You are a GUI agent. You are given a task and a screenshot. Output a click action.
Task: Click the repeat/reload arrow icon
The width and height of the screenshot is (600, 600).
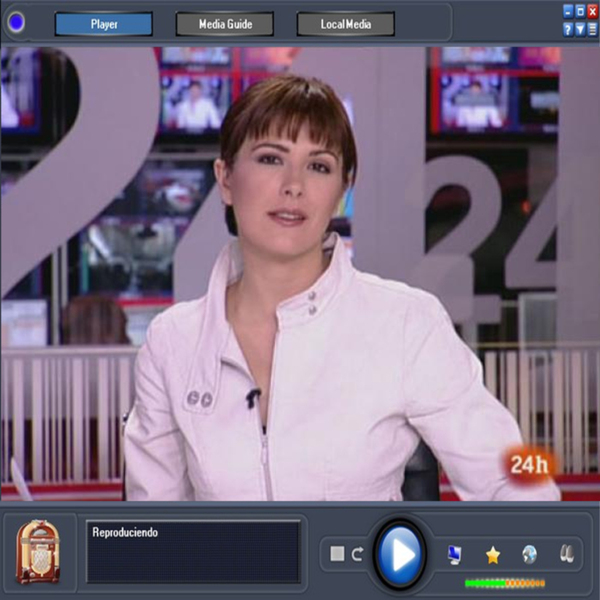click(x=358, y=554)
